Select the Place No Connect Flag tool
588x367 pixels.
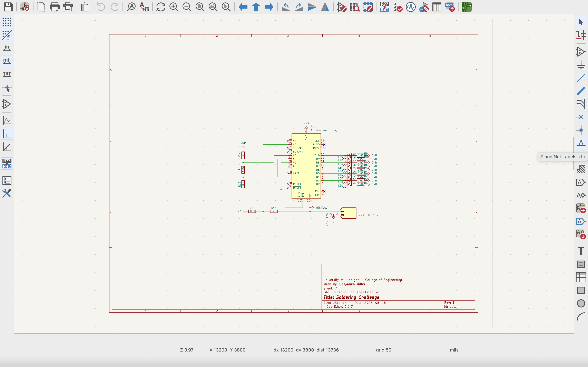point(581,117)
